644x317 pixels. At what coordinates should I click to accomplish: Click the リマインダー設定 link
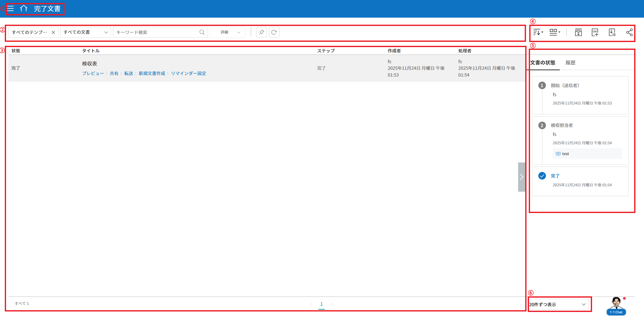[188, 73]
